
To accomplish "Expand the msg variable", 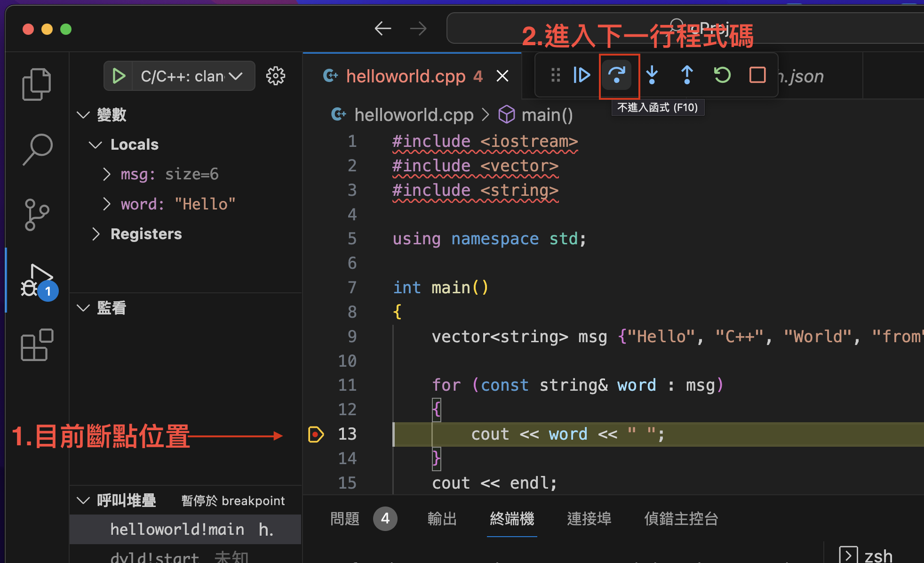I will (107, 174).
